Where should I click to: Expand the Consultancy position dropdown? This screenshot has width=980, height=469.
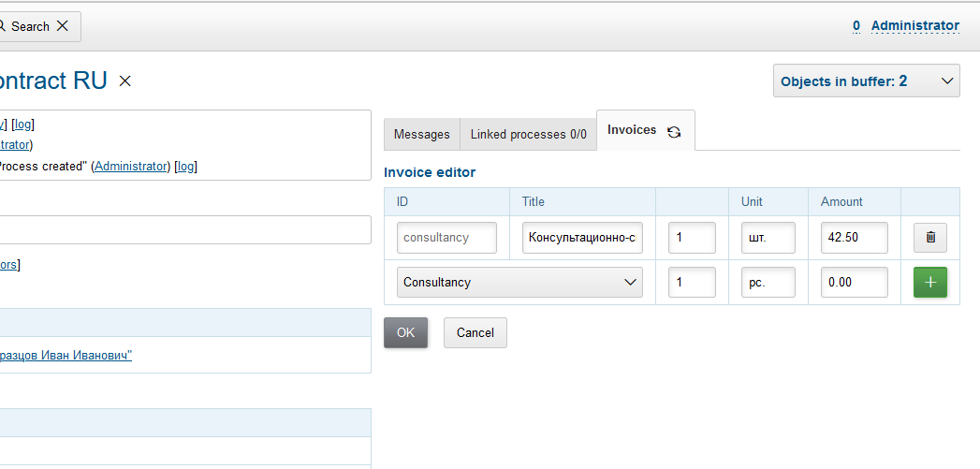(519, 283)
